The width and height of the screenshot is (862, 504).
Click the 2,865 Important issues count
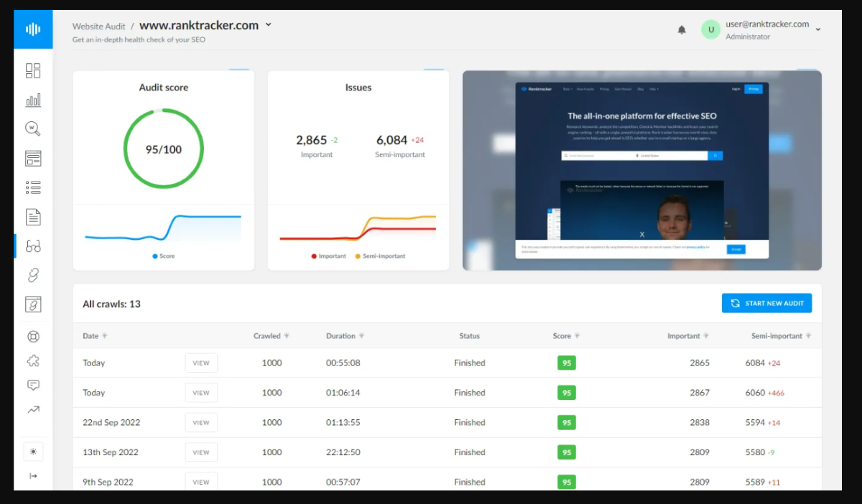pos(311,140)
